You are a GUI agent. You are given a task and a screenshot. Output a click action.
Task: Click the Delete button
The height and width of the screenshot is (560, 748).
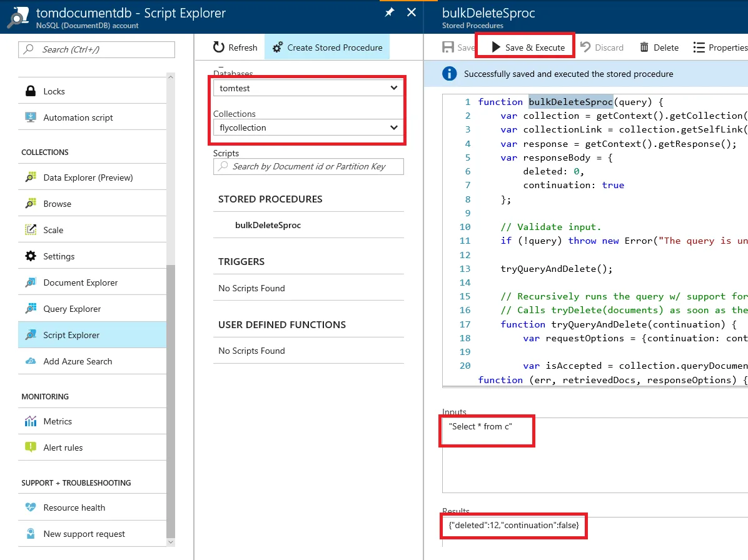click(x=659, y=47)
